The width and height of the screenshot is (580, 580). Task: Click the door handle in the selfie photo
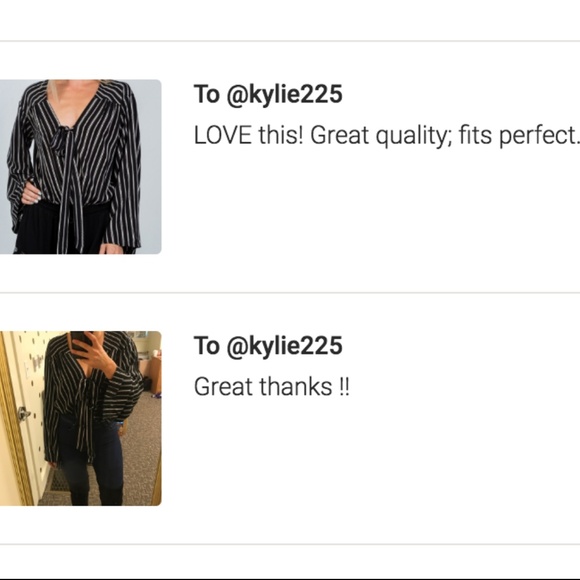pyautogui.click(x=23, y=414)
